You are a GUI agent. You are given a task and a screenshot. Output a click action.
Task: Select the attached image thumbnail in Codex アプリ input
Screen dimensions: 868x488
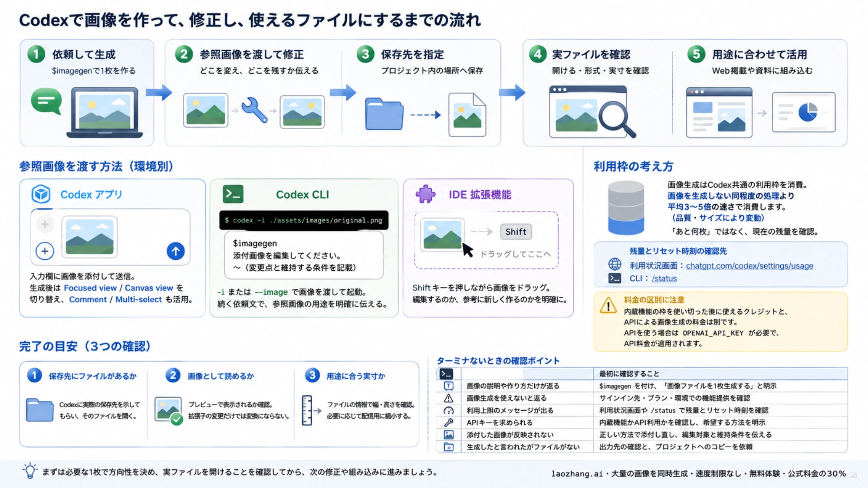click(x=90, y=236)
